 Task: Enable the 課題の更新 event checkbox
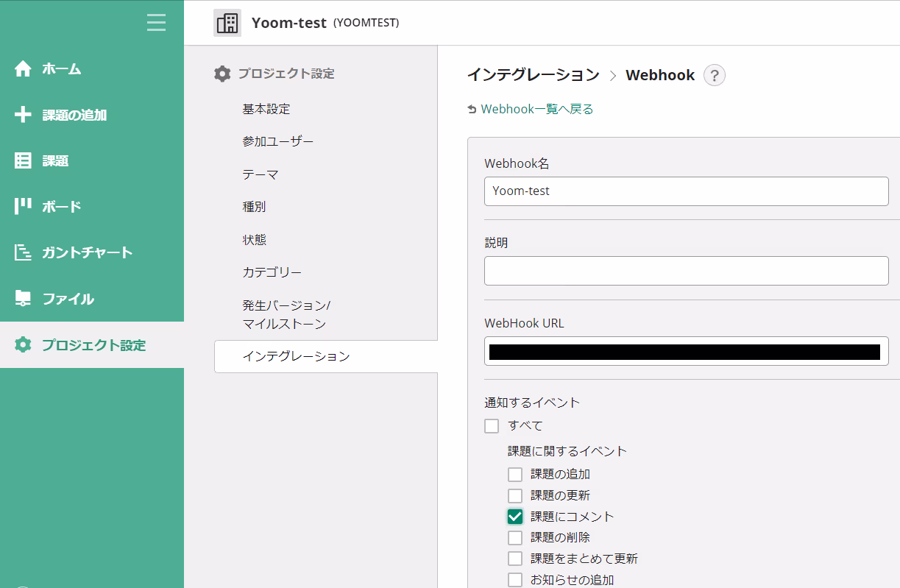(x=515, y=496)
